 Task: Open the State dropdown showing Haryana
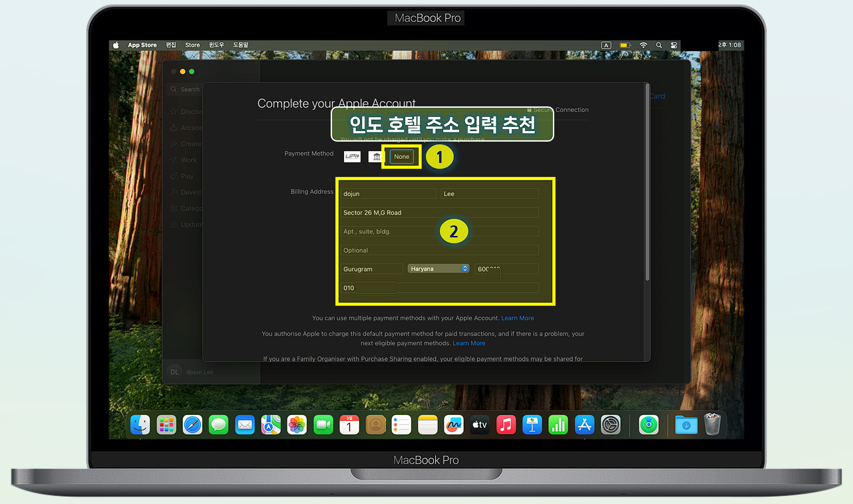tap(438, 269)
